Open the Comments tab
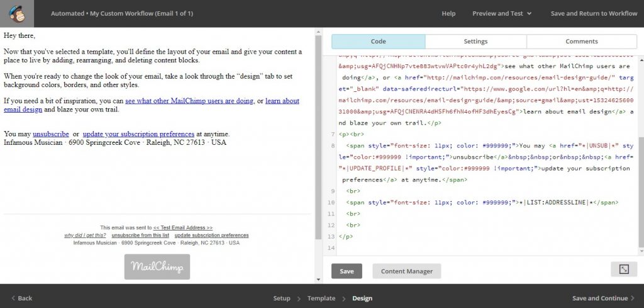644x308 pixels. point(582,42)
